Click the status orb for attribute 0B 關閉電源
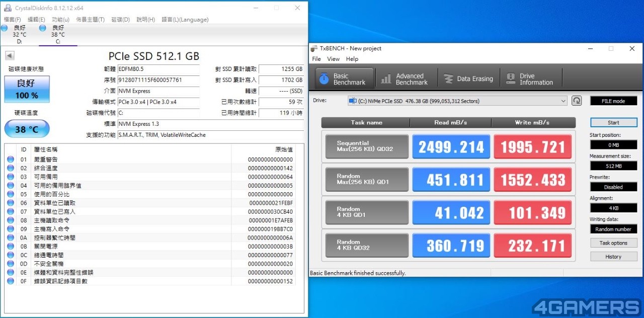 click(x=11, y=247)
